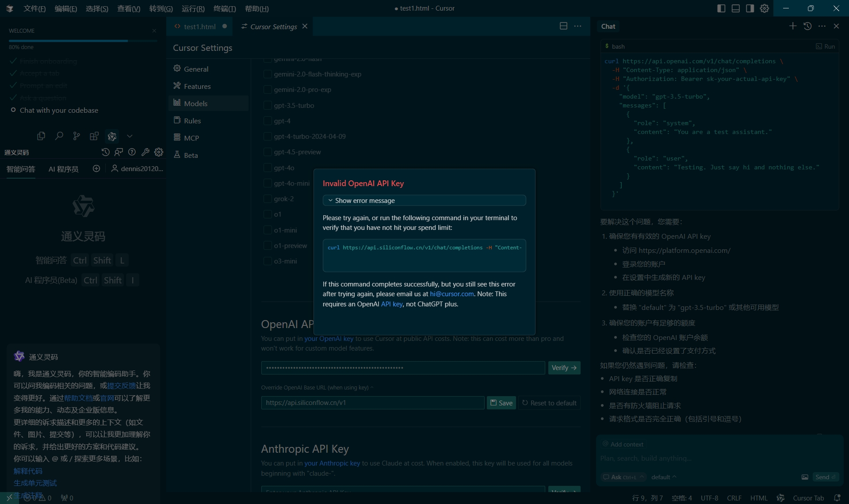849x504 pixels.
Task: Open the extensions icon in sidebar
Action: (x=94, y=136)
